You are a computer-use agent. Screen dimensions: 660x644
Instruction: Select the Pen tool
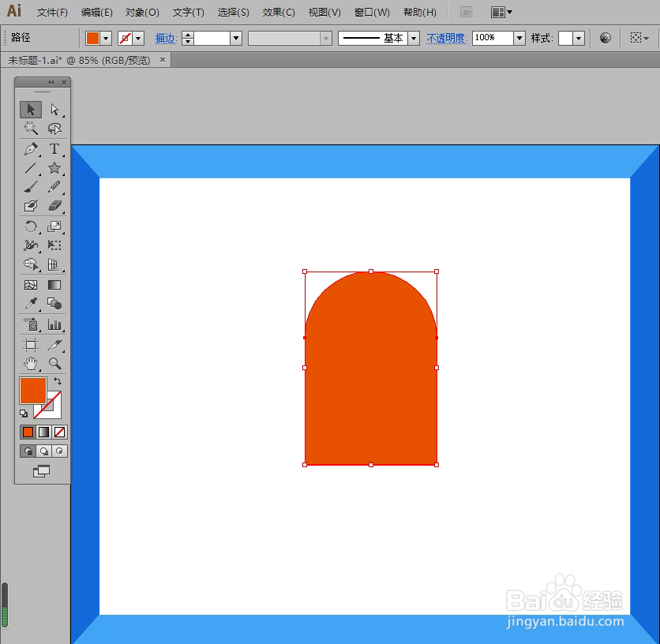click(31, 149)
